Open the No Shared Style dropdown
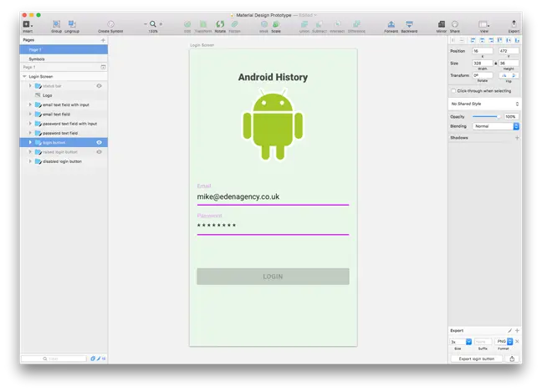The image size is (542, 392). pyautogui.click(x=484, y=104)
